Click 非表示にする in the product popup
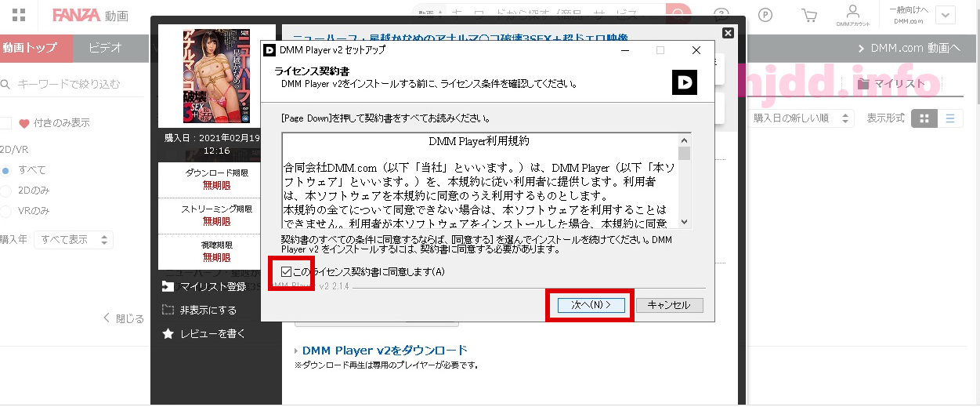The width and height of the screenshot is (980, 407). click(200, 310)
